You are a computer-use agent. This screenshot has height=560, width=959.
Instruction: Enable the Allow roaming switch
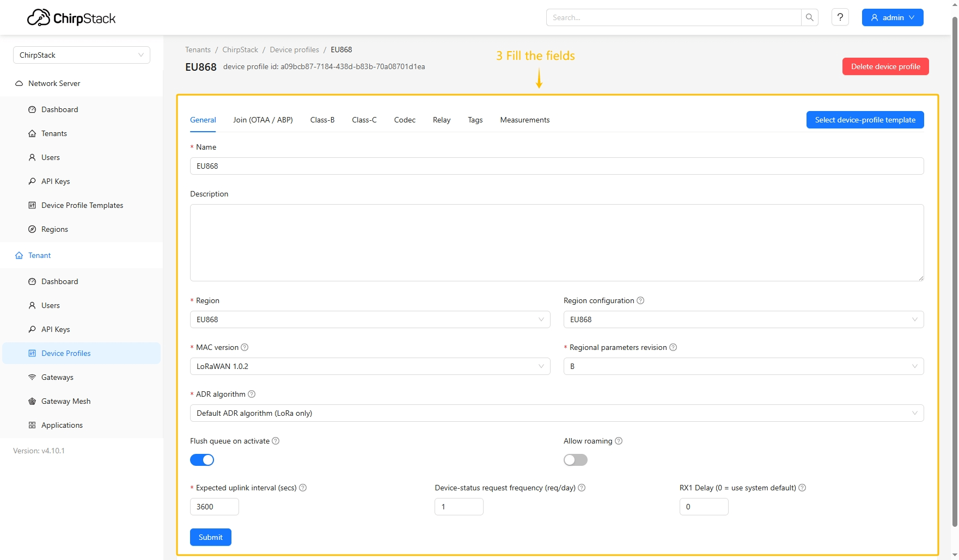click(575, 460)
